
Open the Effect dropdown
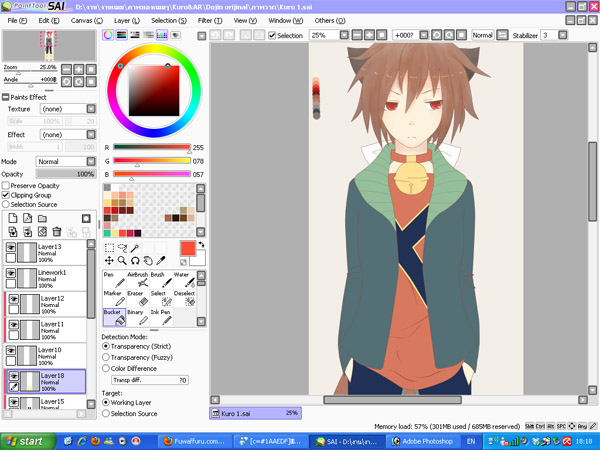click(91, 135)
